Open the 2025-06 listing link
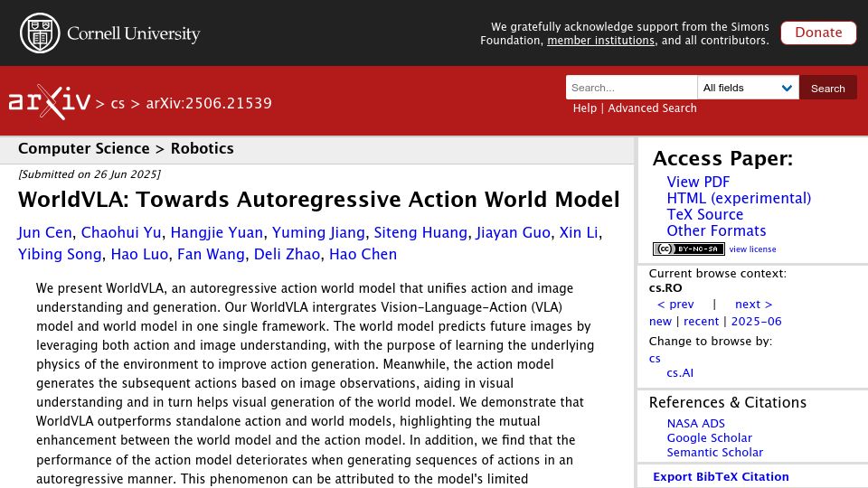868x488 pixels. (756, 321)
